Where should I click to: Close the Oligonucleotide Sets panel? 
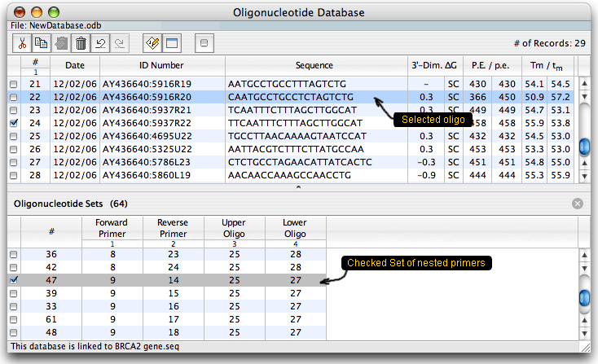pyautogui.click(x=578, y=204)
